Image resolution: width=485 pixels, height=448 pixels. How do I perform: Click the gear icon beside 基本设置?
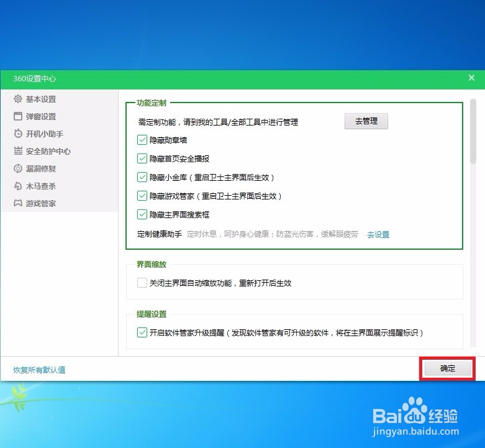[18, 99]
